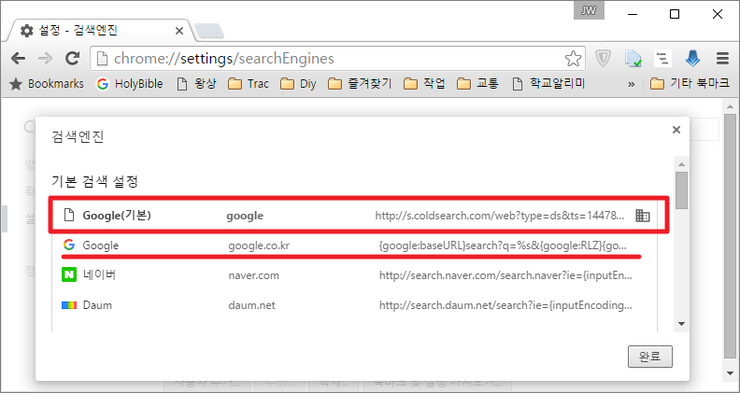Viewport: 740px width, 393px height.
Task: Click the {google:baseURL}search URL
Action: tap(503, 246)
